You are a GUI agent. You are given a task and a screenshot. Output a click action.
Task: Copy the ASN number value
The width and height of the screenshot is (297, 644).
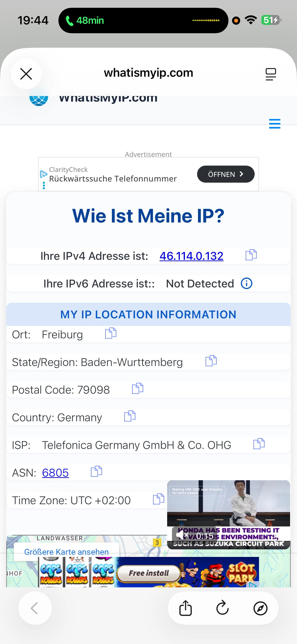click(x=96, y=471)
